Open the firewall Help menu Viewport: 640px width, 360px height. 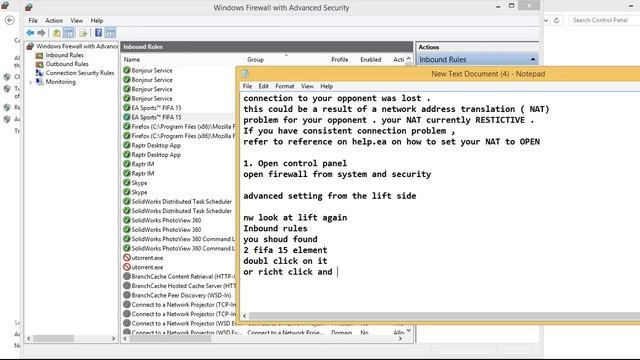97,20
